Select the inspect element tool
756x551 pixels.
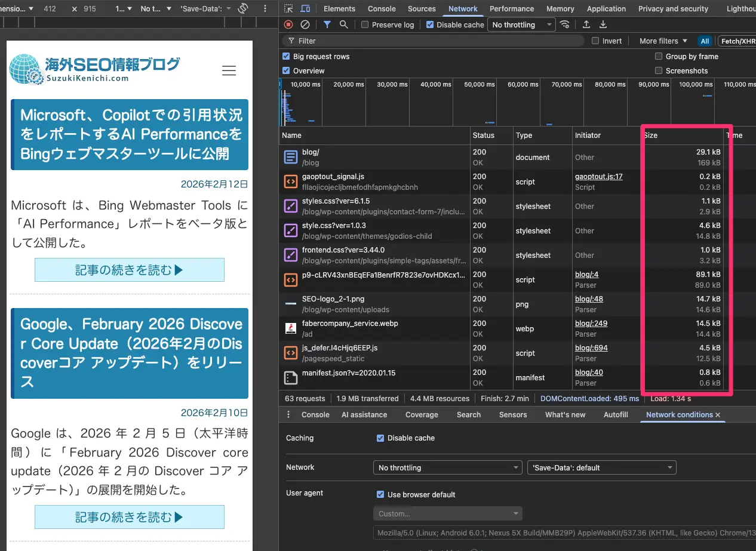pos(288,8)
